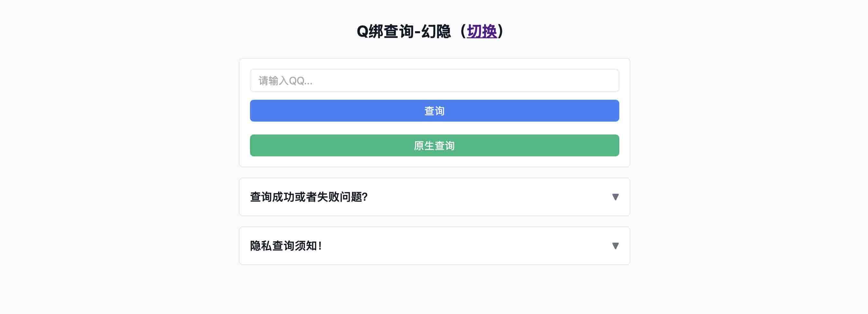Viewport: 868px width, 314px height.
Task: Switch query source via 切换 hyperlink
Action: [x=482, y=32]
